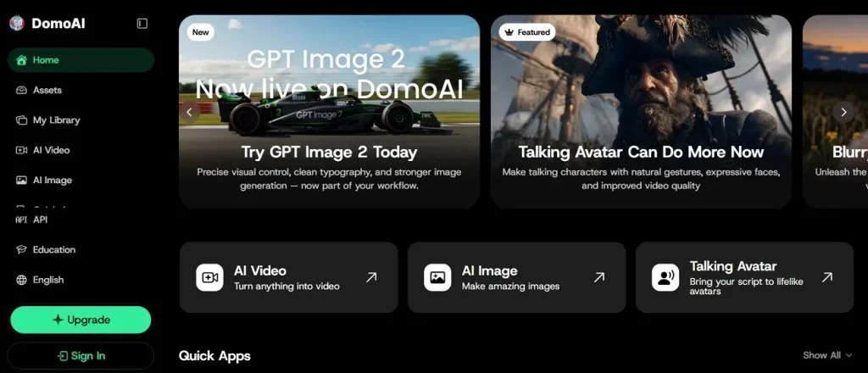Click the Assets tray icon
Screen dimensions: 868x373
pyautogui.click(x=21, y=90)
